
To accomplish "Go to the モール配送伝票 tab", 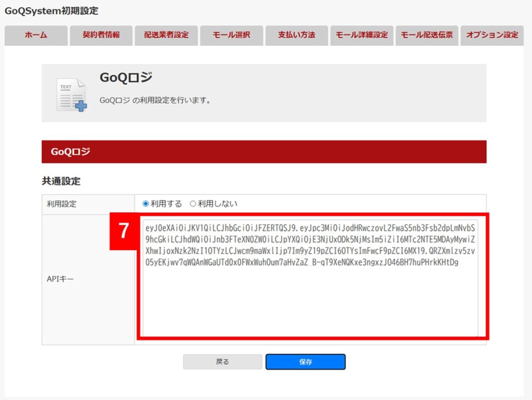I will point(427,35).
